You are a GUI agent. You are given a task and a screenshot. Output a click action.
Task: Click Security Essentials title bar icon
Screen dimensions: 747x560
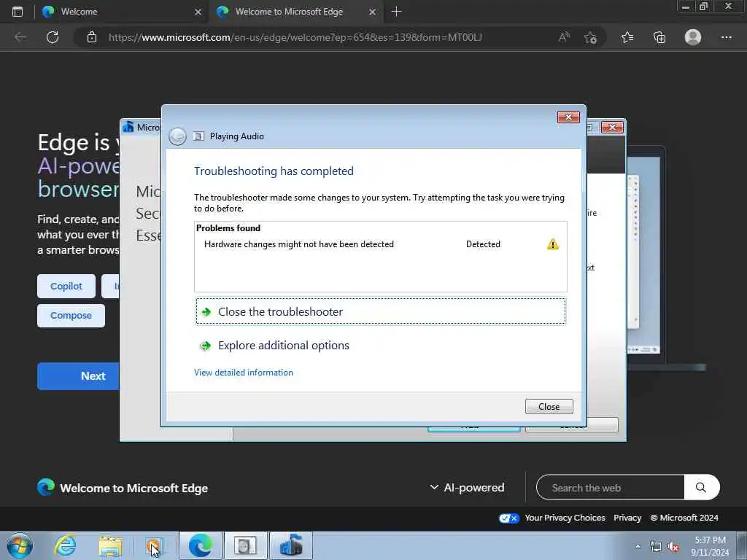click(x=128, y=127)
